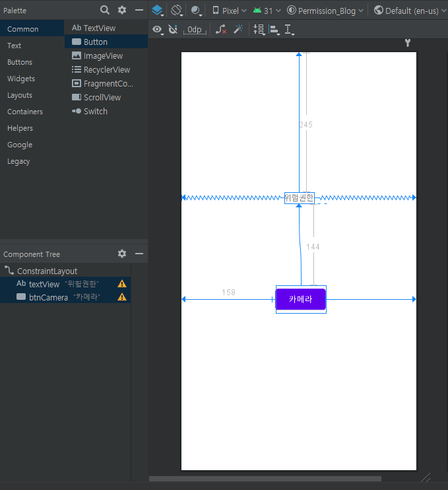This screenshot has height=490, width=448.
Task: Minimize the Component Tree panel
Action: (139, 254)
